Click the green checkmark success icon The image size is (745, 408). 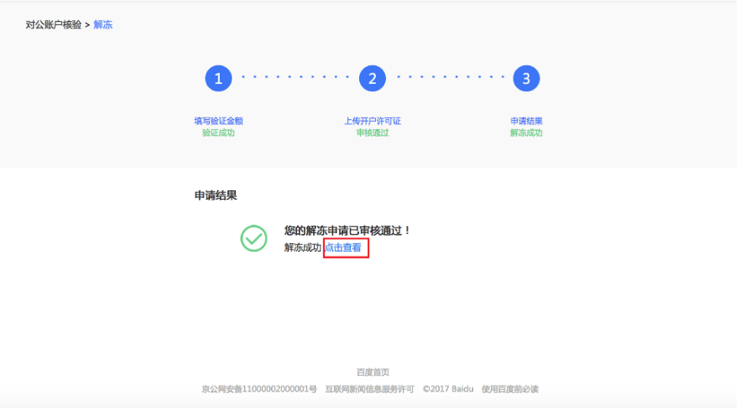point(254,238)
